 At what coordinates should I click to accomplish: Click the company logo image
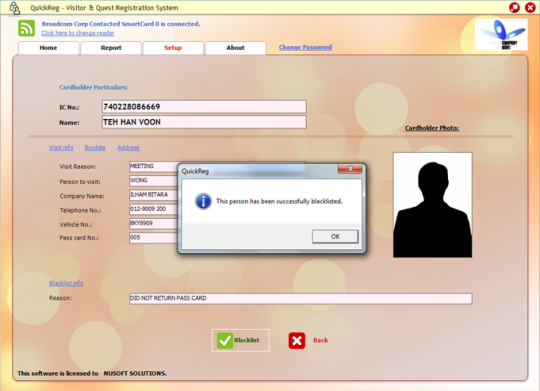(x=501, y=34)
